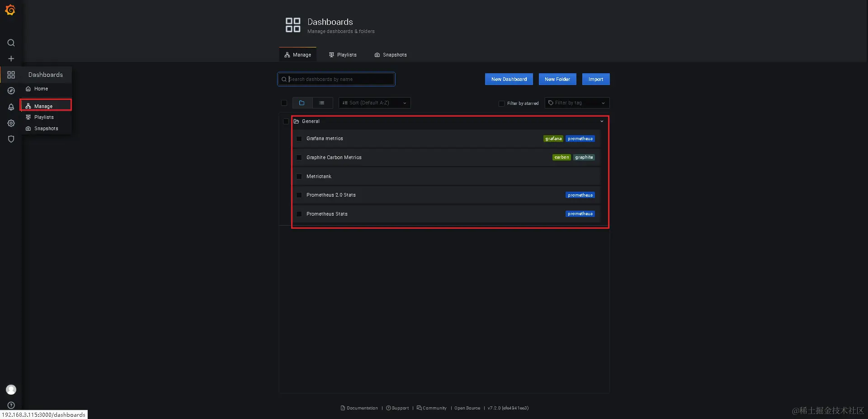
Task: Open the Configuration gear icon
Action: coord(11,123)
